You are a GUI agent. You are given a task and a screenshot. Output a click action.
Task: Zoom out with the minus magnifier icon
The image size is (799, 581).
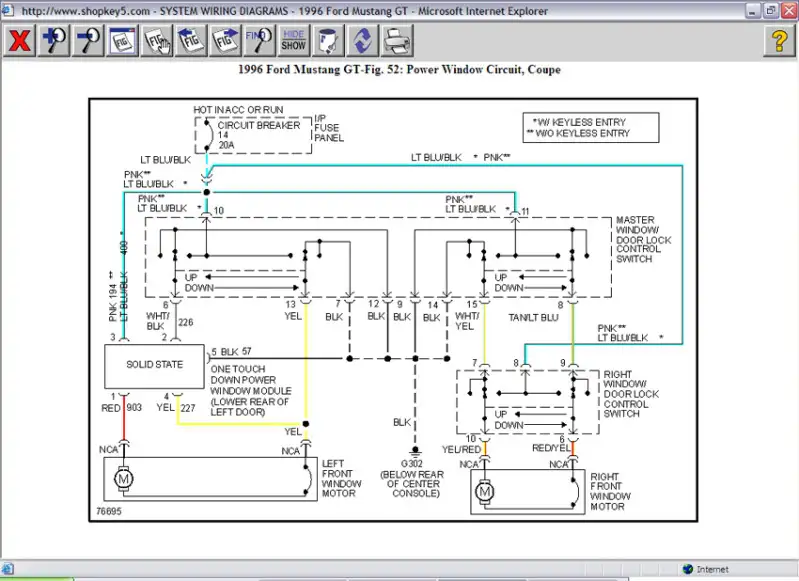pos(88,40)
